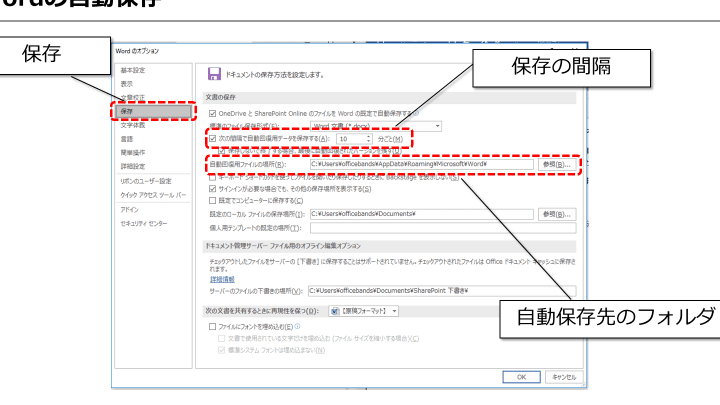Toggle OneDrive と SharePoint Online autosave checkbox
Image resolution: width=720 pixels, height=405 pixels.
212,113
